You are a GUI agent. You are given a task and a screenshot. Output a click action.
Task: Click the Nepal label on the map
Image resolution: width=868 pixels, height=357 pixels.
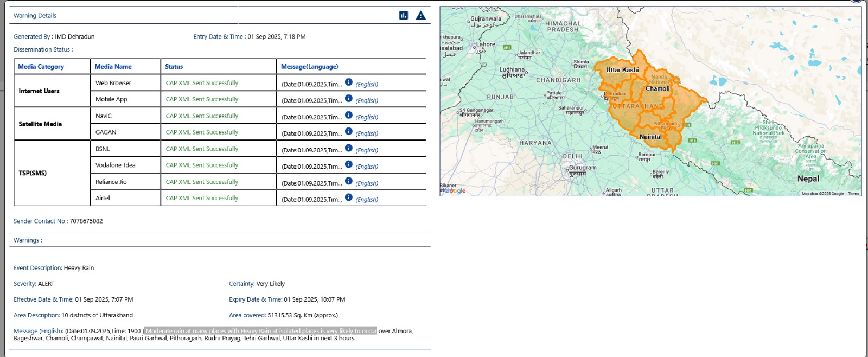pos(808,178)
